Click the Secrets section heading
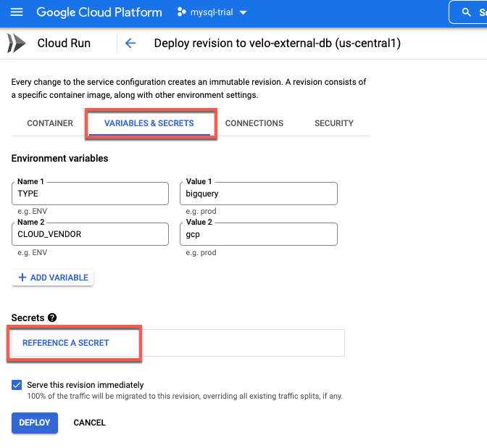 28,318
